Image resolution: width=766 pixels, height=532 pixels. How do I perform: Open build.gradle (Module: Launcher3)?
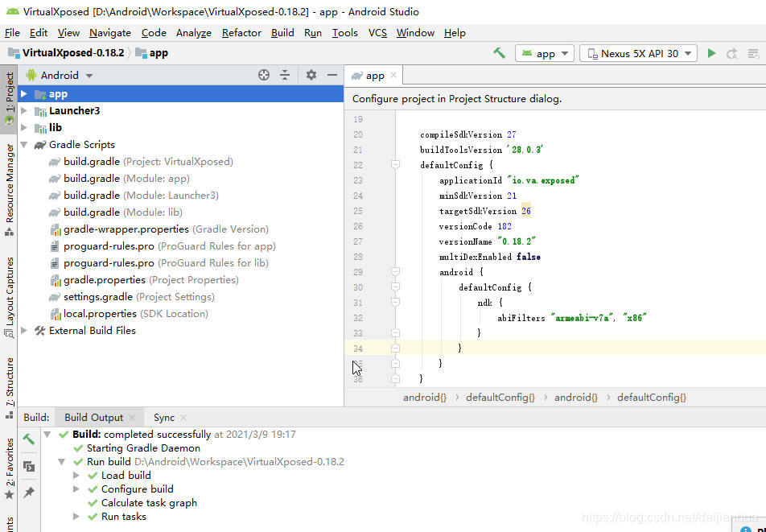click(134, 196)
